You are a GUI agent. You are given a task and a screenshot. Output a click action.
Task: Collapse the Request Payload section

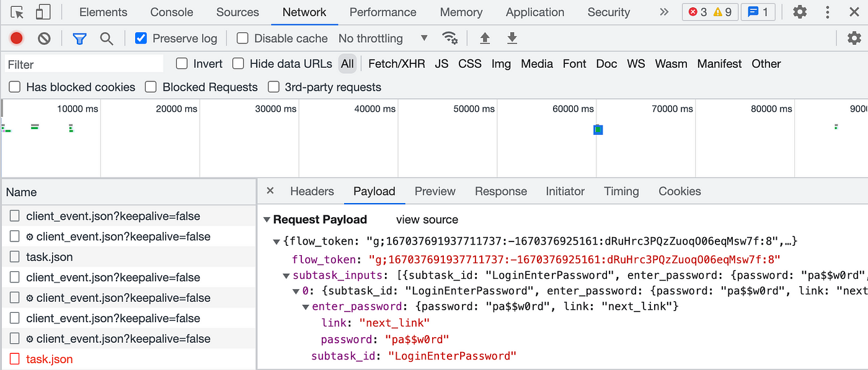click(267, 220)
